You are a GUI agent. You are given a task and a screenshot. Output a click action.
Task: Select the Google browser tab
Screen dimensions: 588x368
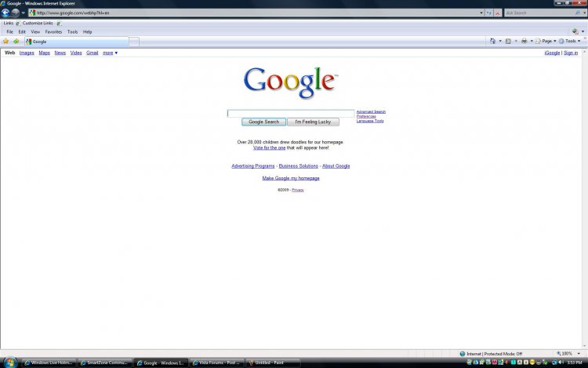tap(77, 42)
